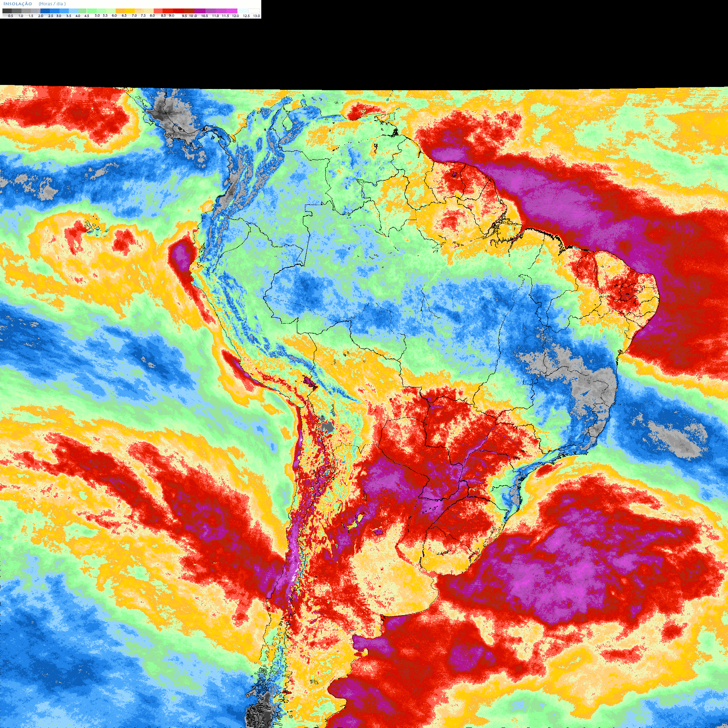The height and width of the screenshot is (728, 728).
Task: Click the INSOLAÇÃO legend title
Action: 18,4
